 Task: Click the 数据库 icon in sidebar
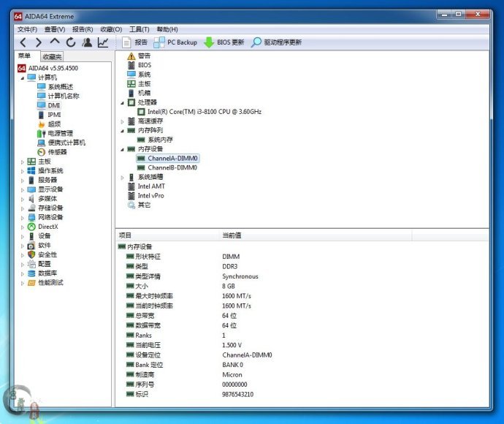pos(31,273)
